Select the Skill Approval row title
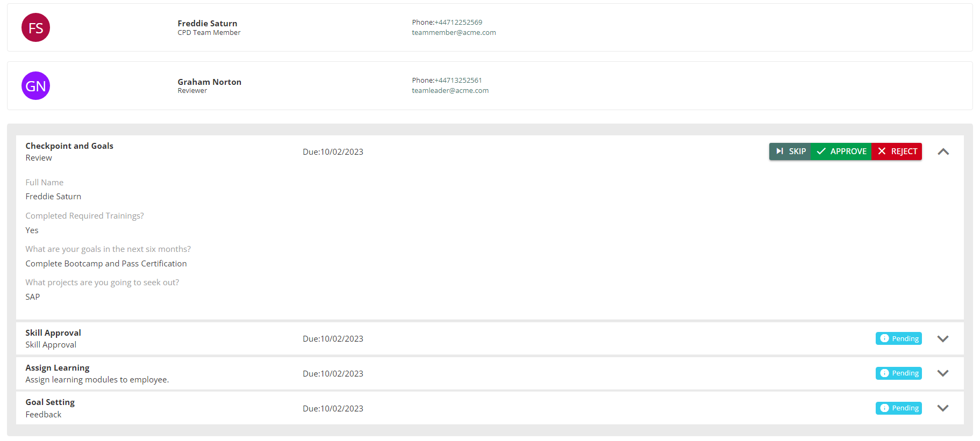 pyautogui.click(x=53, y=333)
